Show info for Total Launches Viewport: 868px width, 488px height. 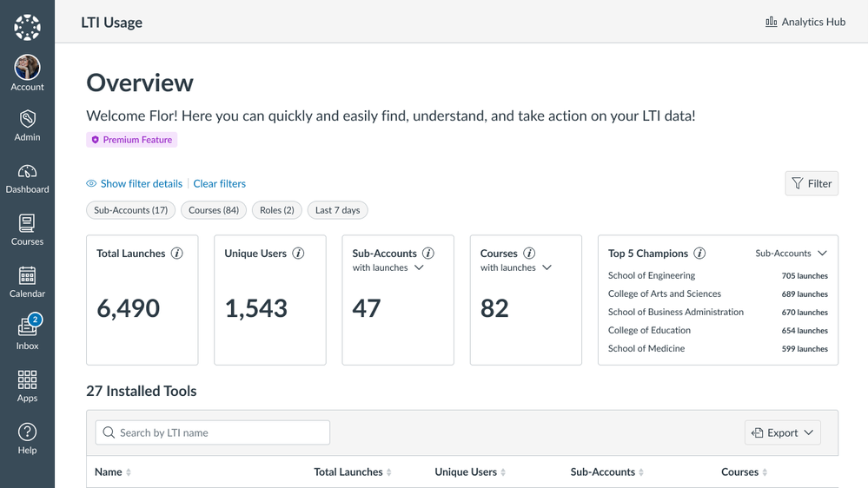(177, 254)
